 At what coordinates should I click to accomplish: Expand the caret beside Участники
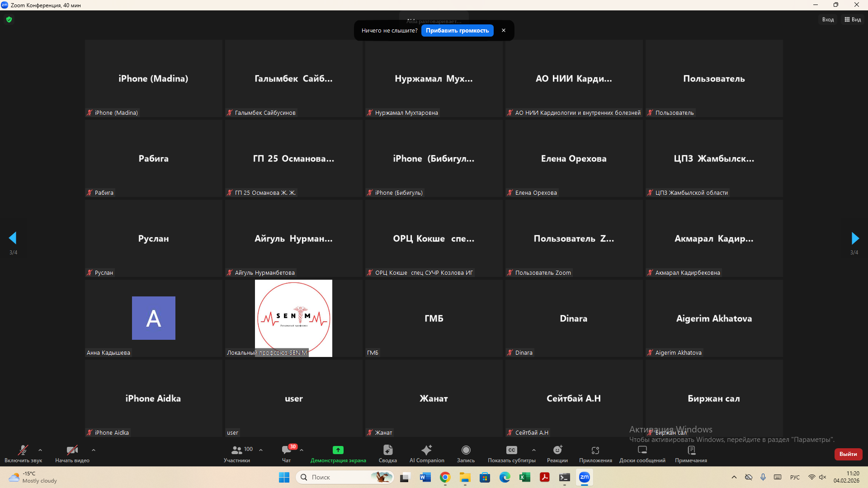click(x=261, y=450)
